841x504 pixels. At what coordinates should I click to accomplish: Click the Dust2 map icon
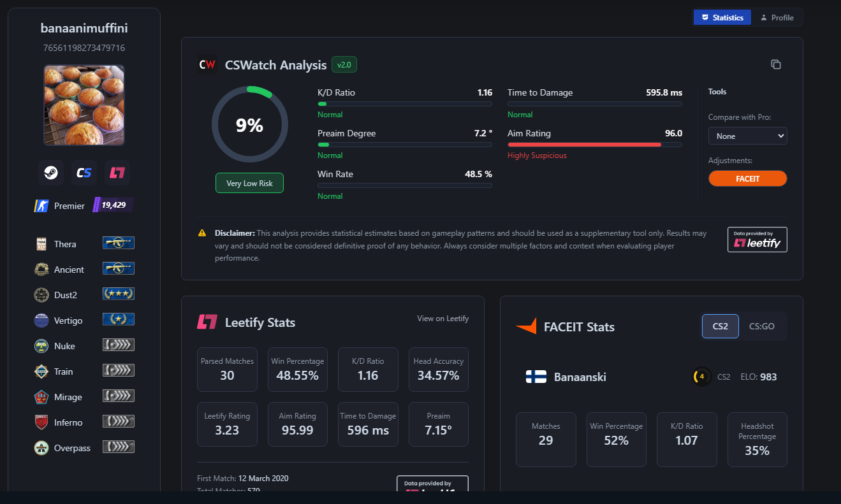[41, 295]
